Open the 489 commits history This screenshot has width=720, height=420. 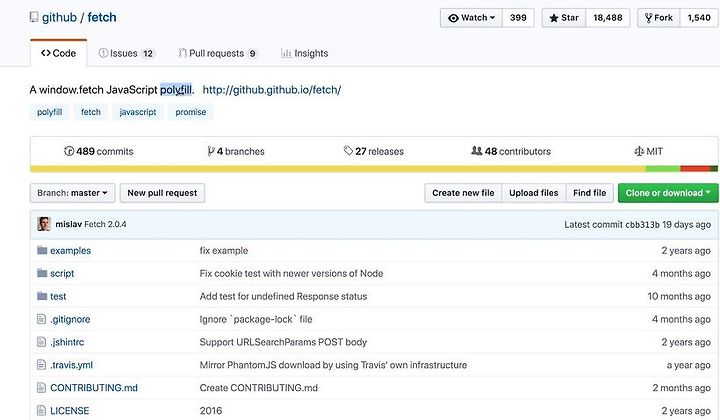pyautogui.click(x=99, y=151)
